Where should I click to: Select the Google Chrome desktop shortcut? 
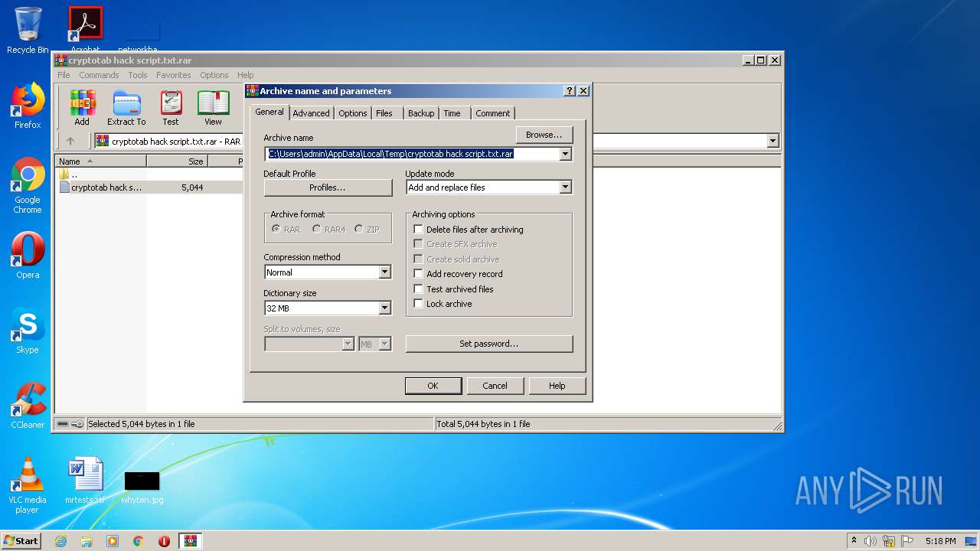pos(28,185)
